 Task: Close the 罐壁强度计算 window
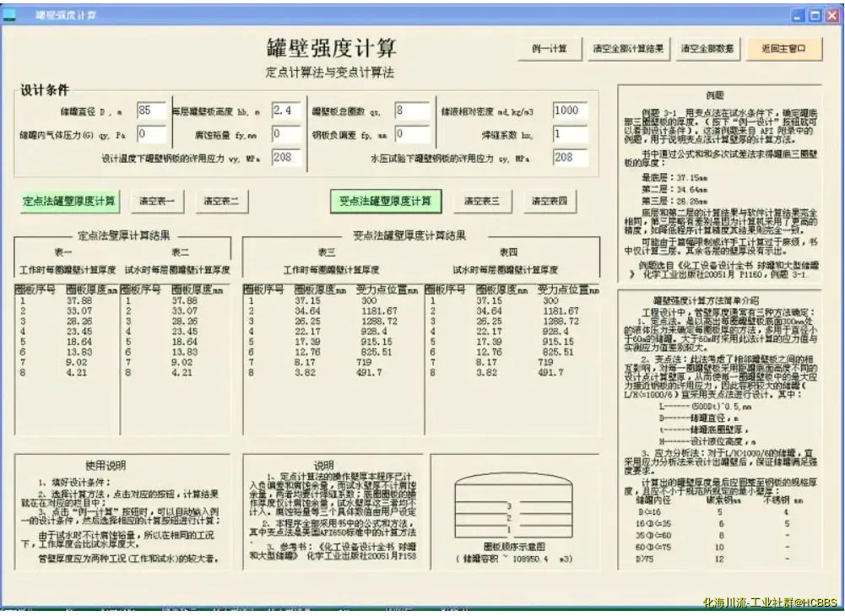pos(832,16)
